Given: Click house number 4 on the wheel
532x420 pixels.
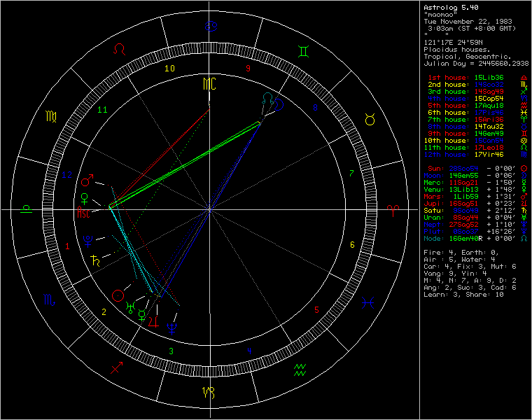Looking at the screenshot, I should pos(249,351).
